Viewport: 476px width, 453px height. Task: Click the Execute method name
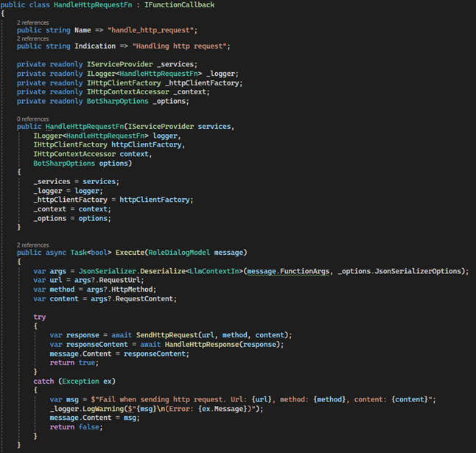click(x=130, y=253)
